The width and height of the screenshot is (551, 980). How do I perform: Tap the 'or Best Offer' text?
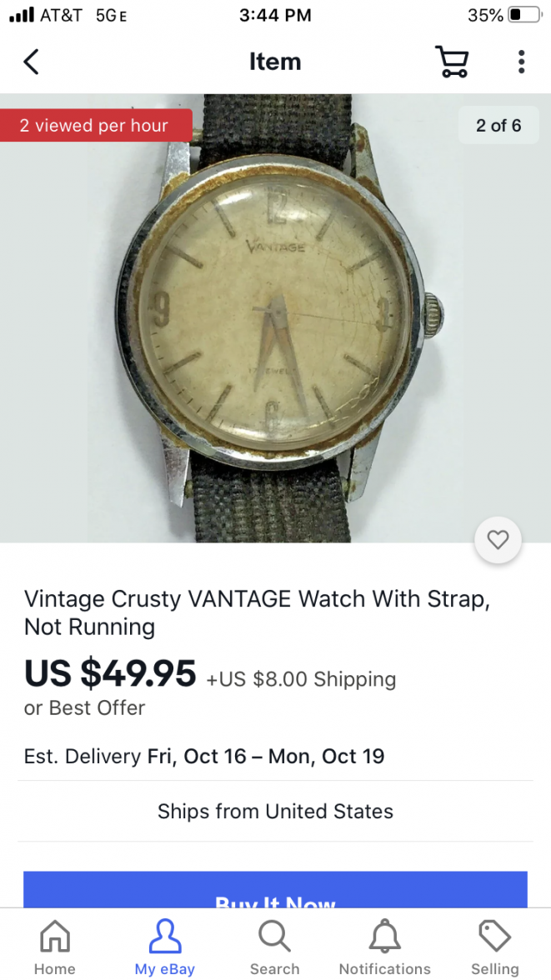(84, 708)
